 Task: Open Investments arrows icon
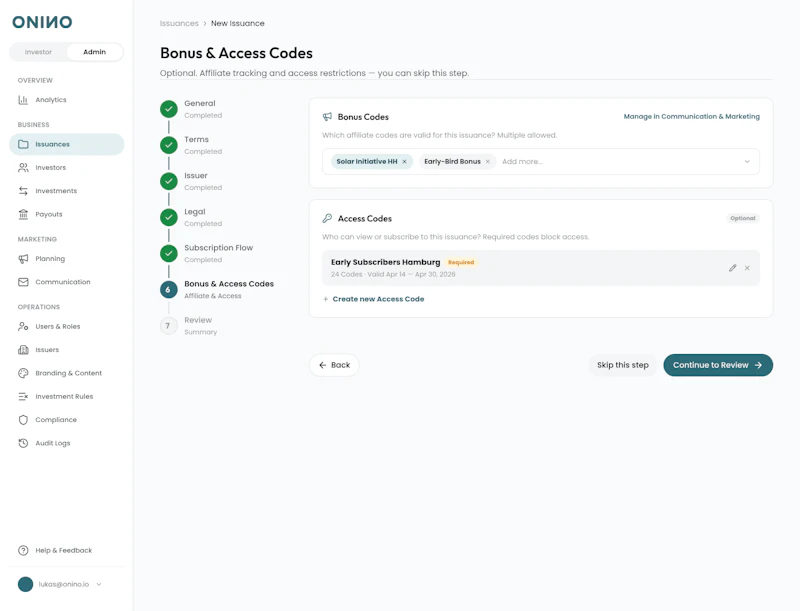click(23, 191)
